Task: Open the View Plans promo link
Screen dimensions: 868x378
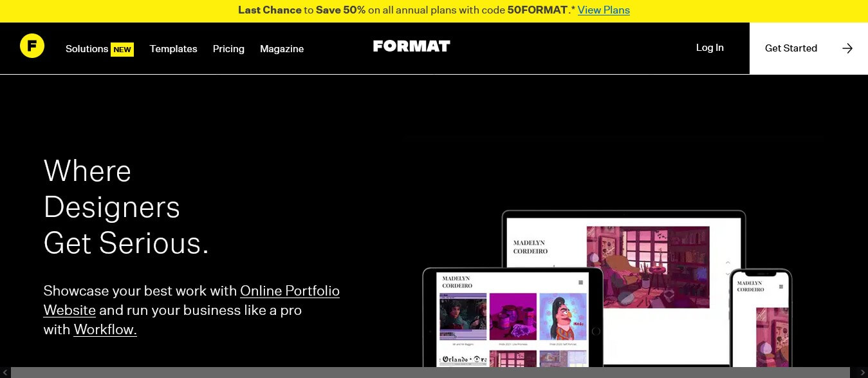Action: [604, 10]
